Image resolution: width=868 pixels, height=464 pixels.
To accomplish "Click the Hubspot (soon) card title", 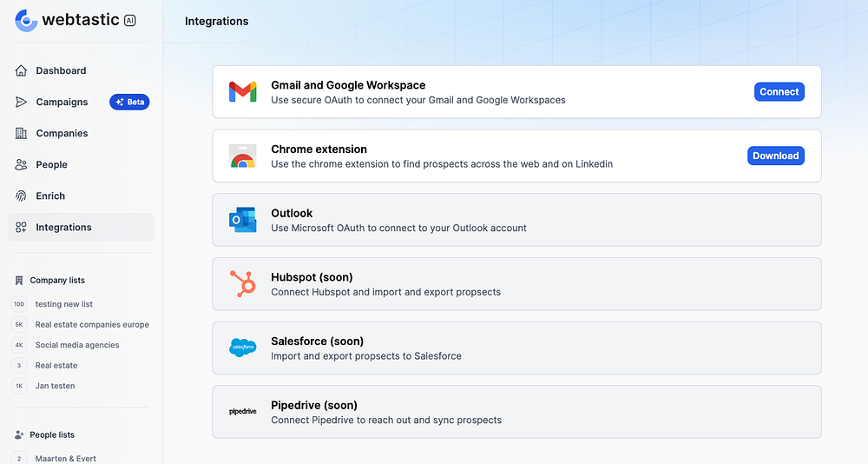I will point(312,277).
